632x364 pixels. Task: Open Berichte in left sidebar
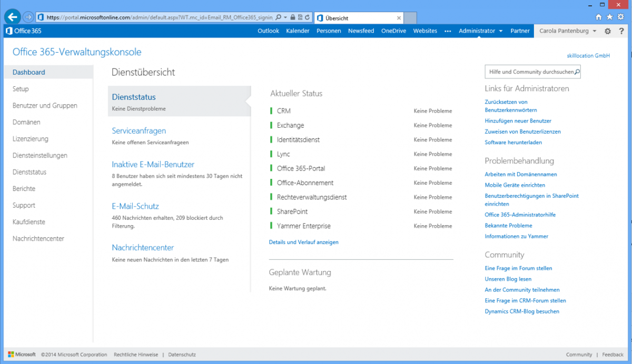coord(24,189)
